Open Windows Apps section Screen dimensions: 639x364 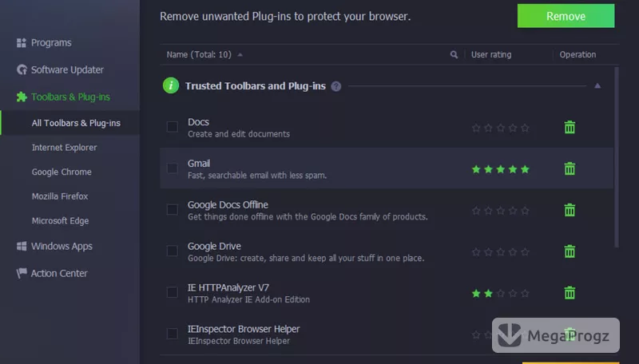click(x=62, y=247)
